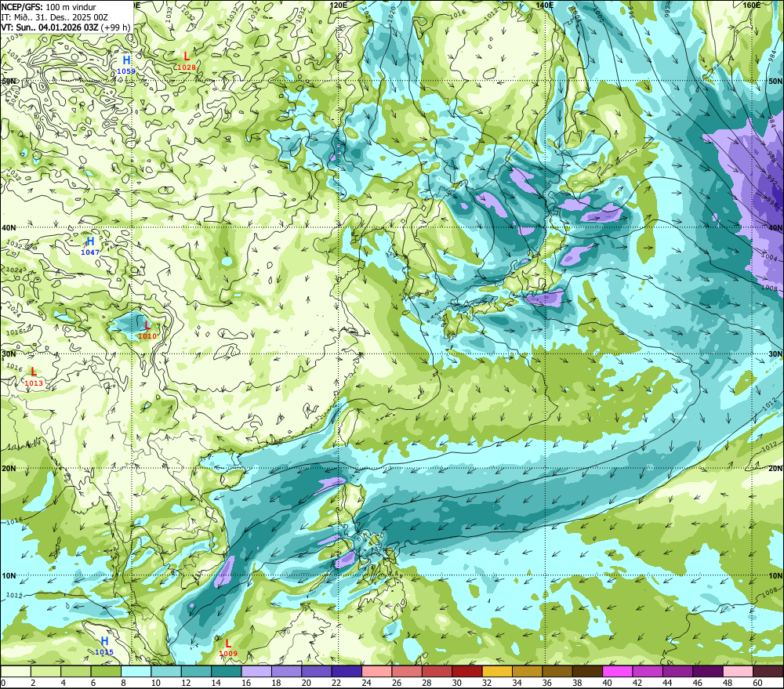The width and height of the screenshot is (784, 689).
Task: Click the 120E longitude label
Action: click(x=339, y=5)
